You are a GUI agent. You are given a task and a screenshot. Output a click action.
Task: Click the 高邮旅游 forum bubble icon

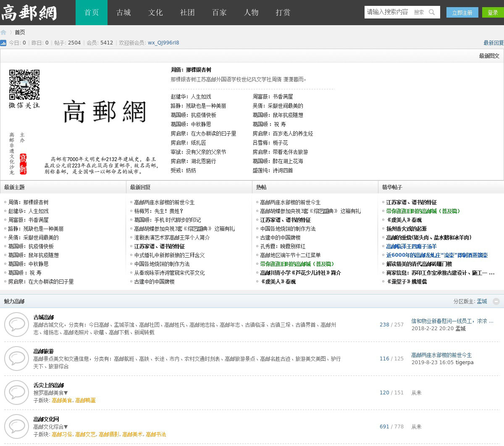(16, 359)
